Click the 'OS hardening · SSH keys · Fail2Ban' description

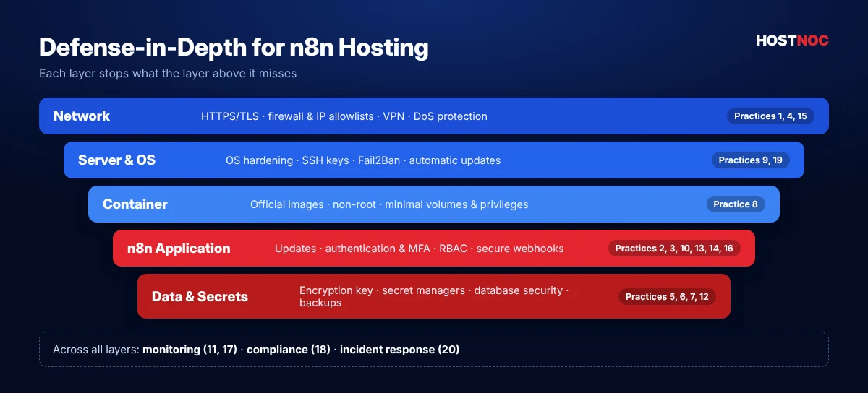363,160
